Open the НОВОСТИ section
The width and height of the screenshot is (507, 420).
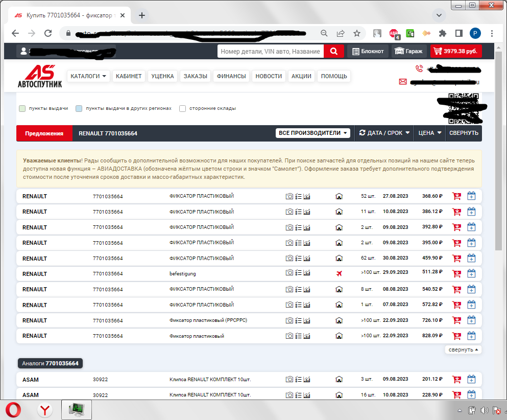[269, 76]
